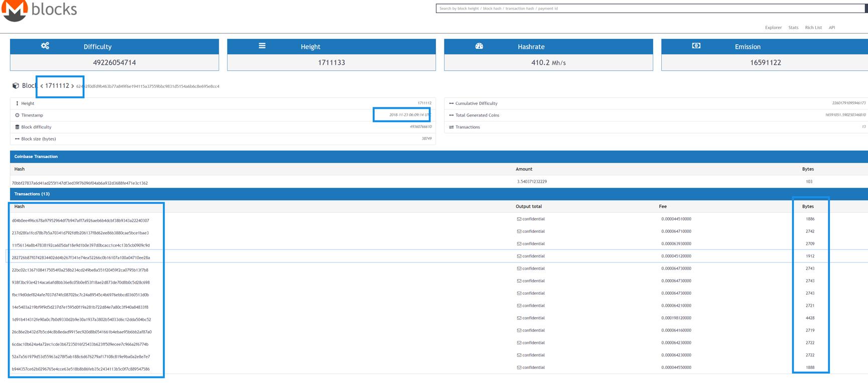Open transaction 14e5403a219bf9f9
868x383 pixels.
(80, 307)
